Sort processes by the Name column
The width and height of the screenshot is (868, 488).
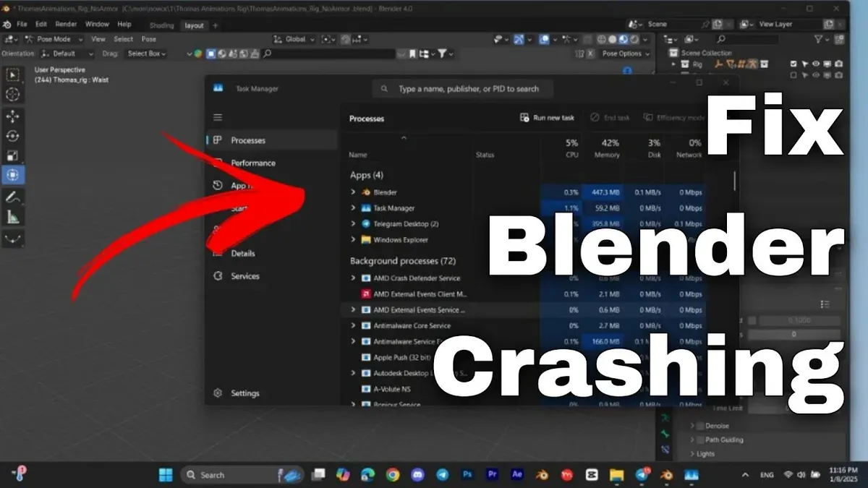(x=358, y=155)
